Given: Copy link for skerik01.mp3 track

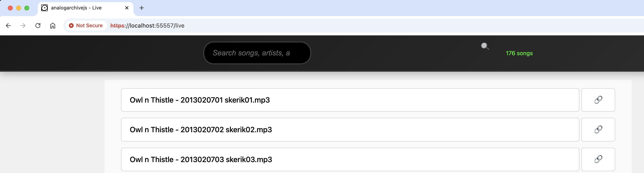Looking at the screenshot, I should click(598, 100).
